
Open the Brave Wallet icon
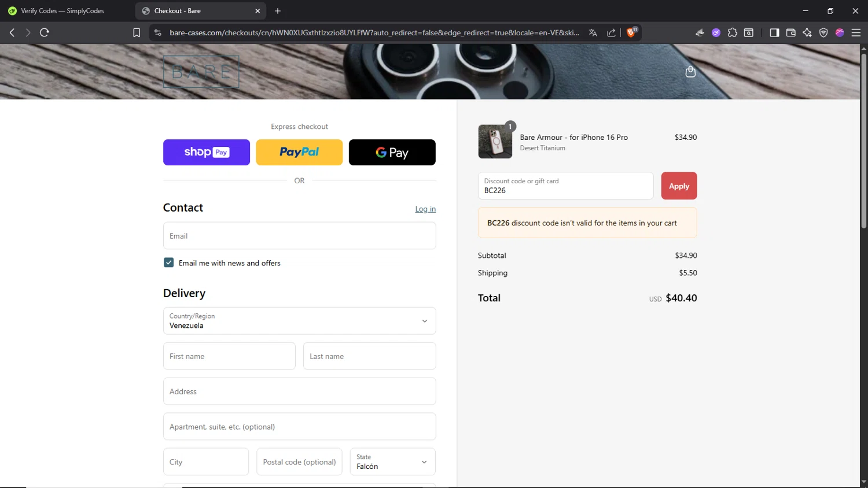pyautogui.click(x=791, y=33)
